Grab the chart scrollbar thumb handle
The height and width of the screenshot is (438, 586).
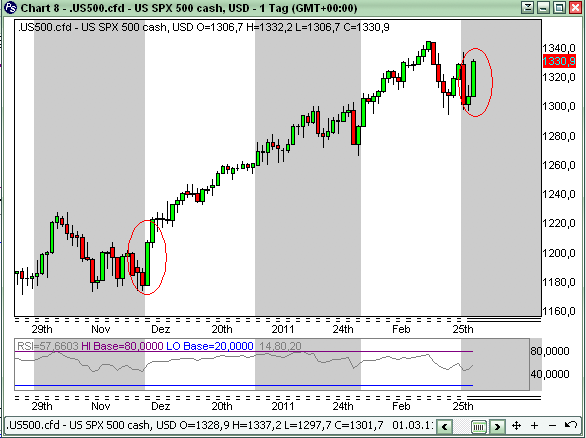point(478,426)
